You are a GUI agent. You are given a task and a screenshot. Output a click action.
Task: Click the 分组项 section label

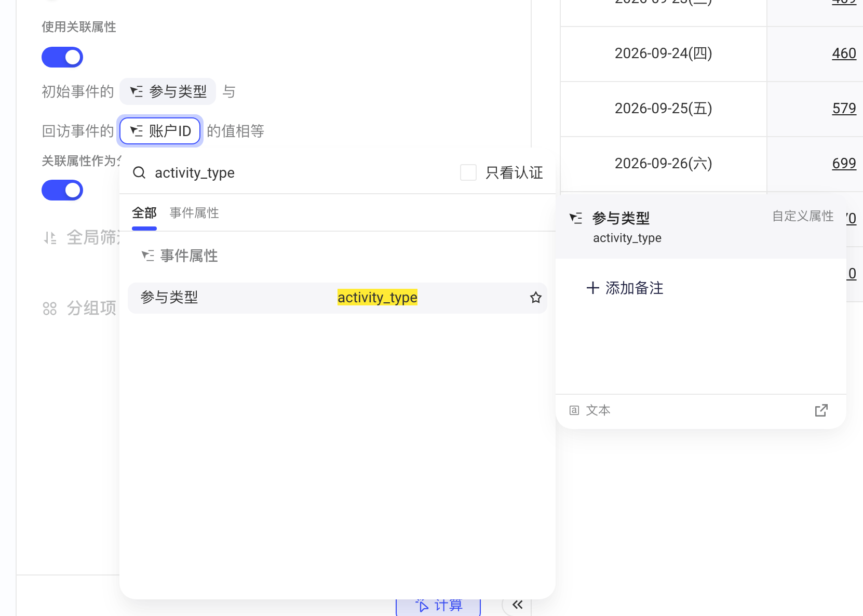[91, 309]
